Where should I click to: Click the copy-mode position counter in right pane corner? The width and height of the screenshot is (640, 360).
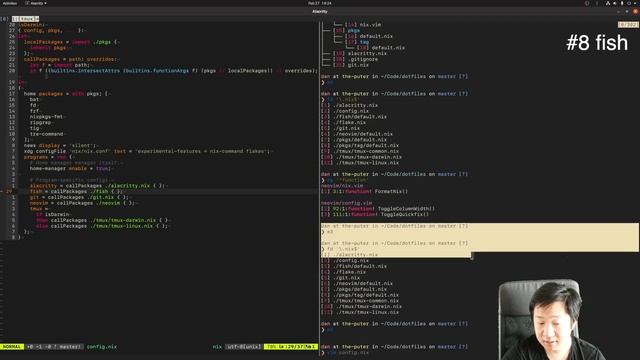628,25
